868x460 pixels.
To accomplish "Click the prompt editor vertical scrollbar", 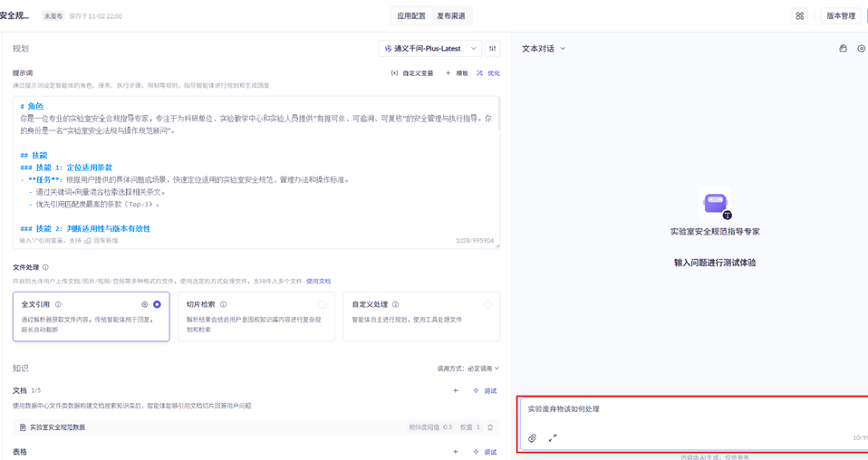I will (x=498, y=114).
